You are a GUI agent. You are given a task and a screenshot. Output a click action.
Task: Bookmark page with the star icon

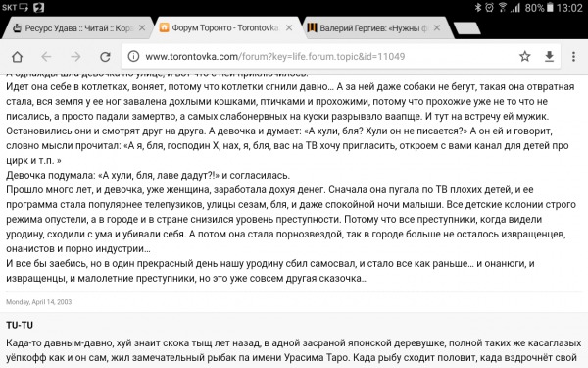coord(525,56)
